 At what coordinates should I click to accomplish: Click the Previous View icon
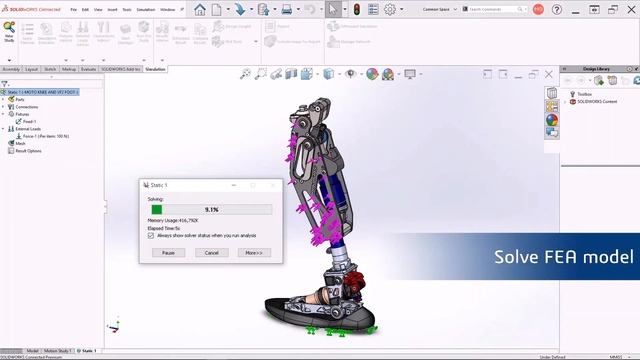(276, 74)
